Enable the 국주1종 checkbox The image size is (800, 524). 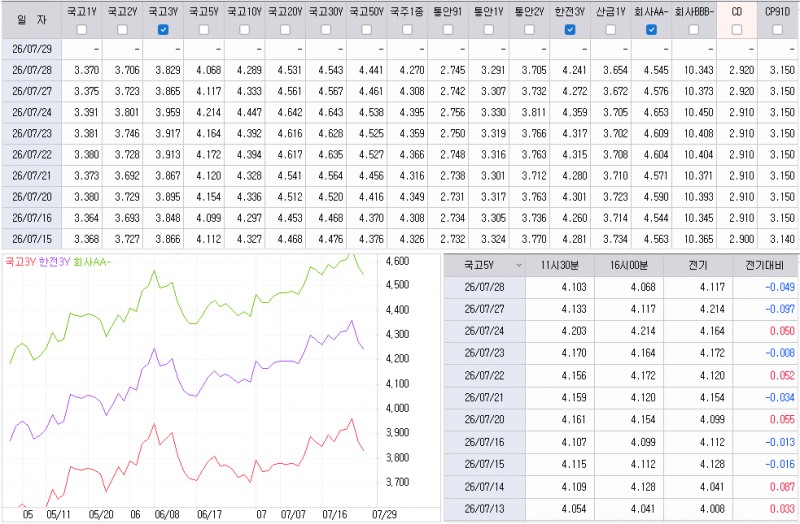point(407,30)
